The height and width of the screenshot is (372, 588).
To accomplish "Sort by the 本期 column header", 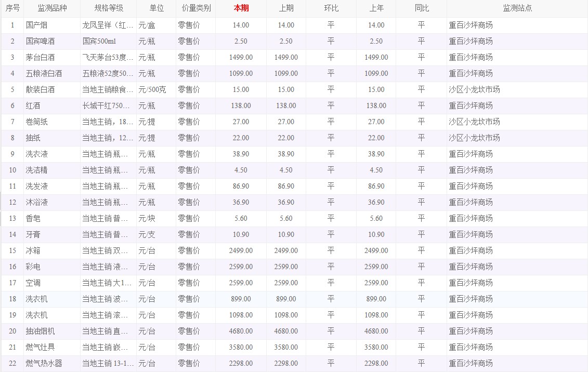I will coord(241,8).
